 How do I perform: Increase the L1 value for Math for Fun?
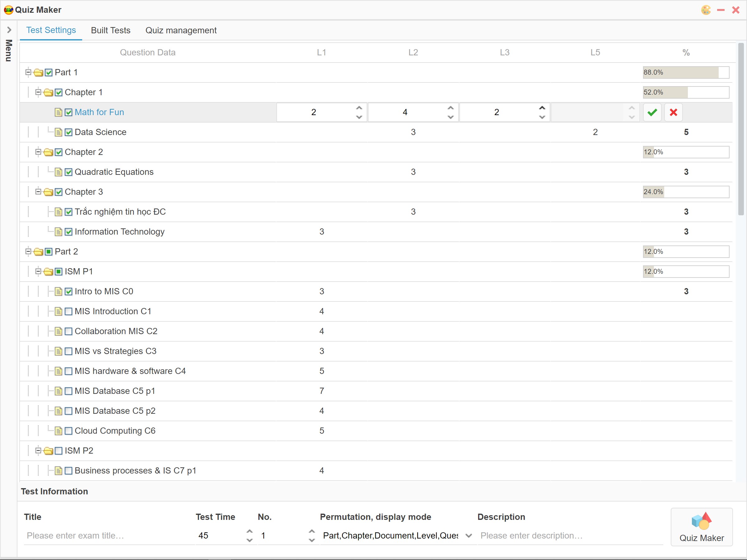tap(359, 108)
